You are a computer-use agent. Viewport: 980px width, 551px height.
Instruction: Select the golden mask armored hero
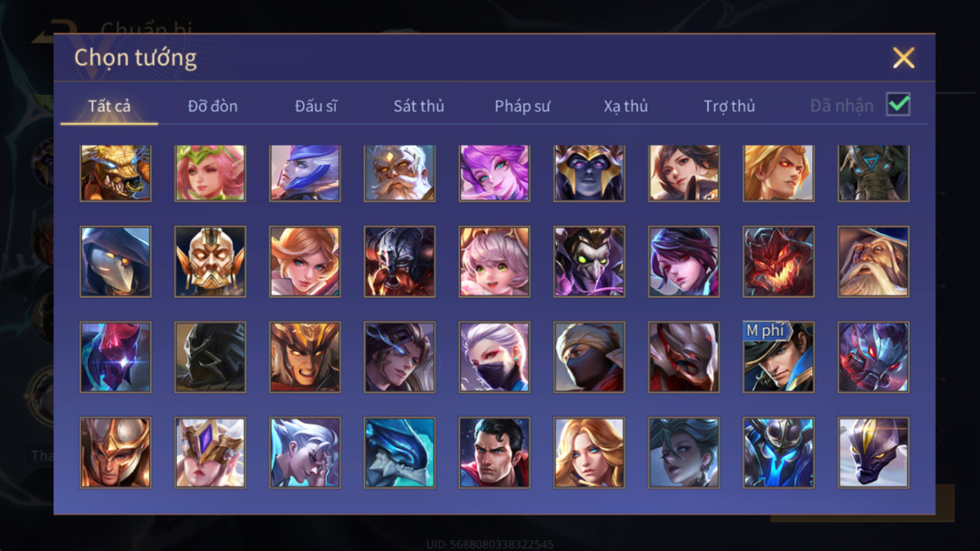[x=210, y=262]
